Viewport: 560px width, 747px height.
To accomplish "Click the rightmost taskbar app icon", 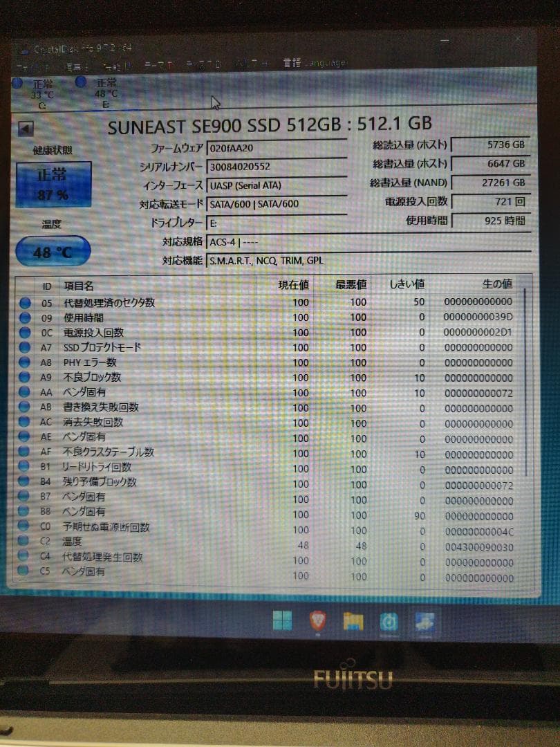I will [x=424, y=622].
